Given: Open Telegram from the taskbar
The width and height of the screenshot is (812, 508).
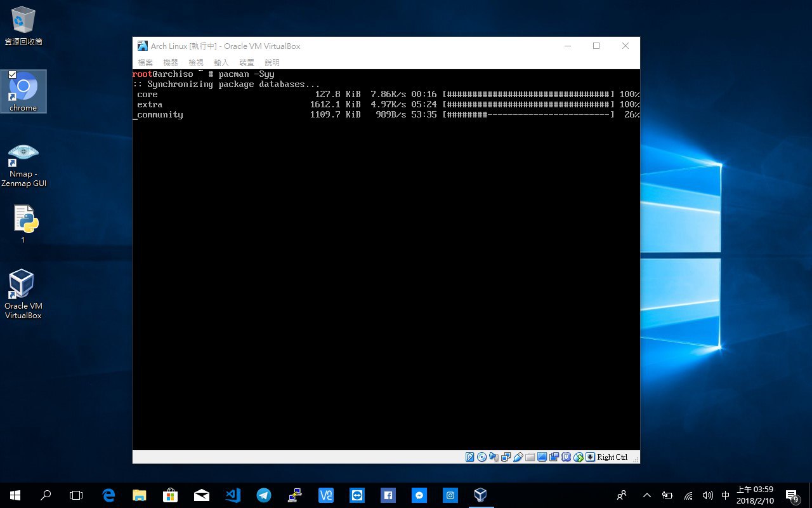Looking at the screenshot, I should click(x=264, y=495).
